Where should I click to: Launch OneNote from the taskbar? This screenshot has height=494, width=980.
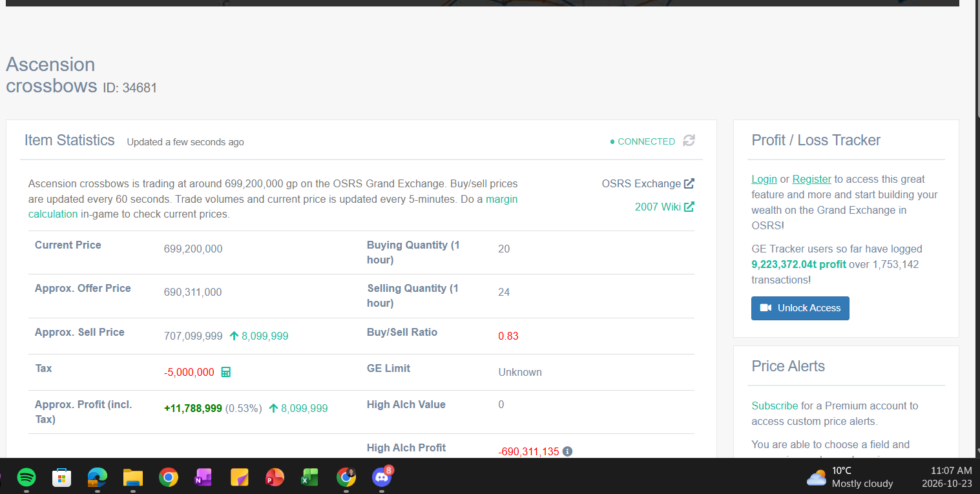click(203, 477)
